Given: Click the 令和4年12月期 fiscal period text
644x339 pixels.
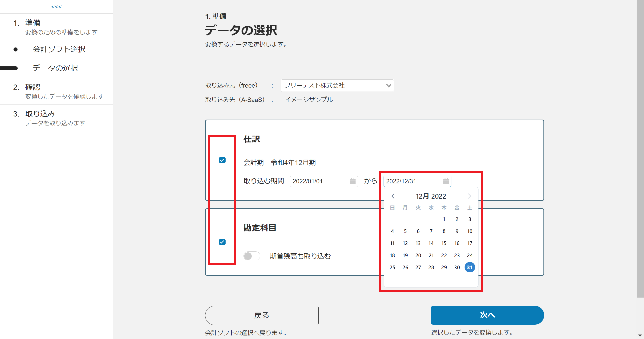Looking at the screenshot, I should (x=293, y=162).
